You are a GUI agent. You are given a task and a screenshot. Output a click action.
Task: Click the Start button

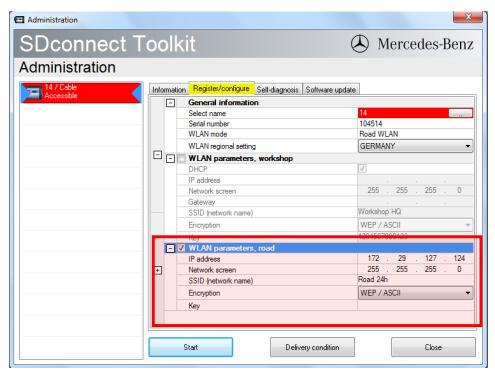[x=191, y=347]
